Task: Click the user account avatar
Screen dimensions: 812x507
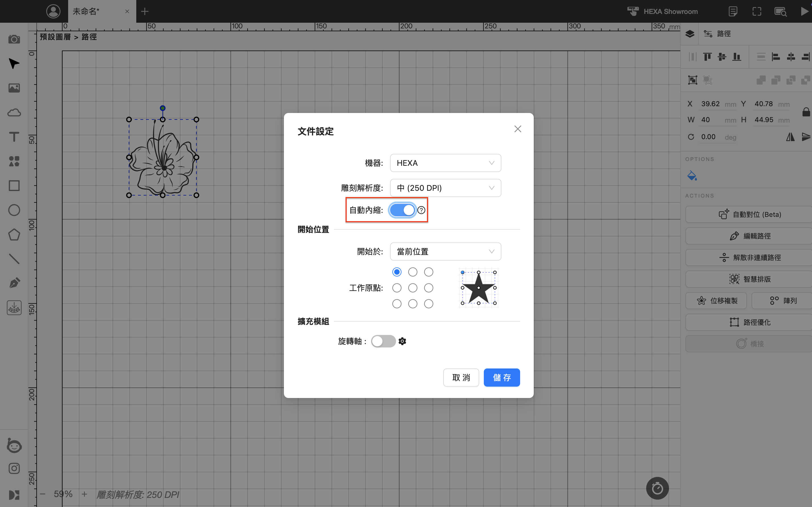Action: [x=53, y=11]
